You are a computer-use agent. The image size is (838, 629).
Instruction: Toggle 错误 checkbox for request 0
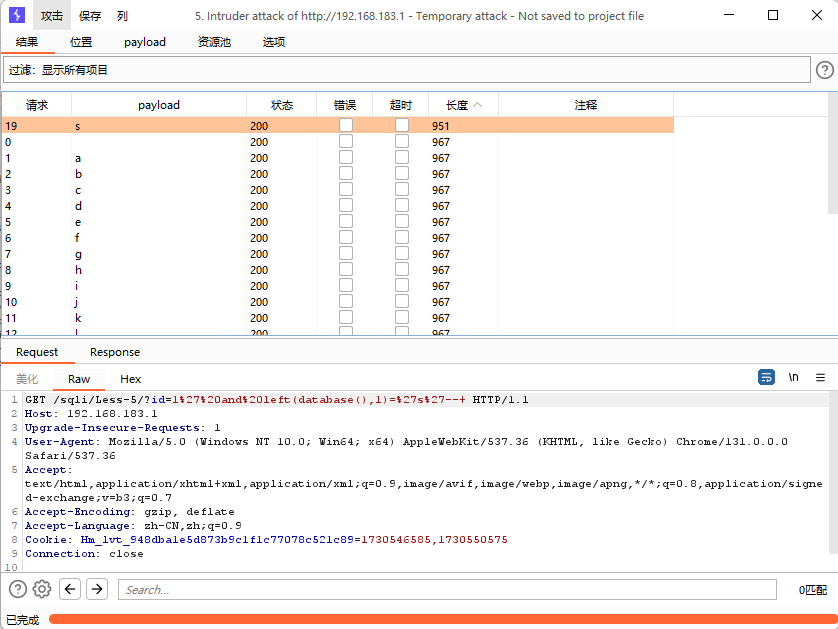[x=346, y=141]
